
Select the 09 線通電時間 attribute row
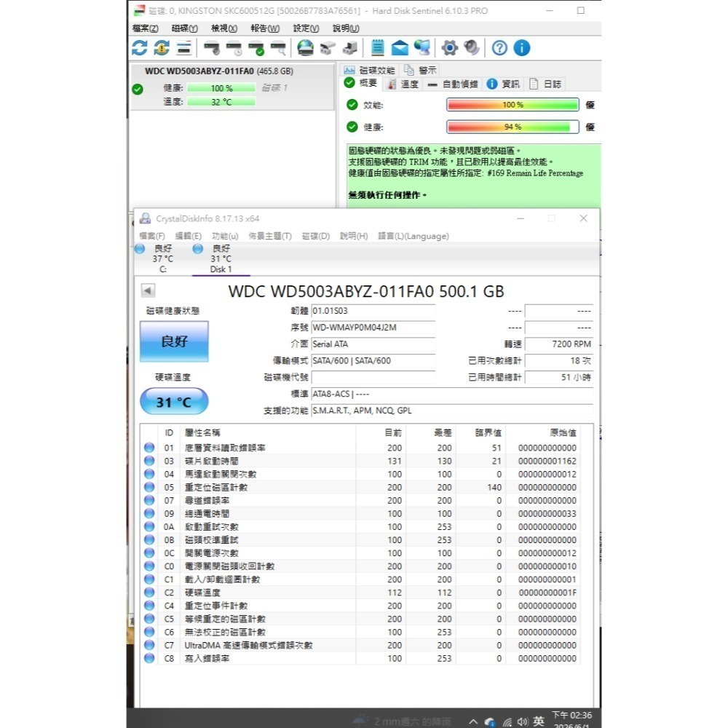click(360, 513)
